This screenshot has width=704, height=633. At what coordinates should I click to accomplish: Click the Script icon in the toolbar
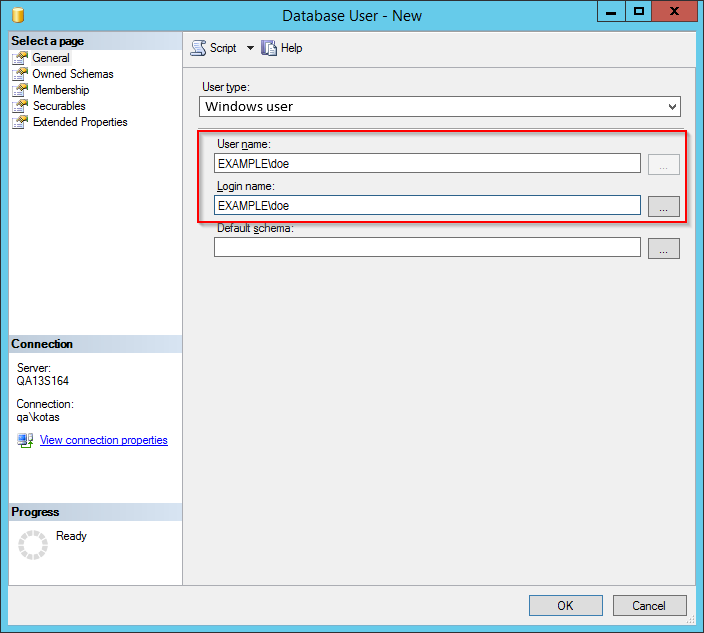click(x=198, y=48)
